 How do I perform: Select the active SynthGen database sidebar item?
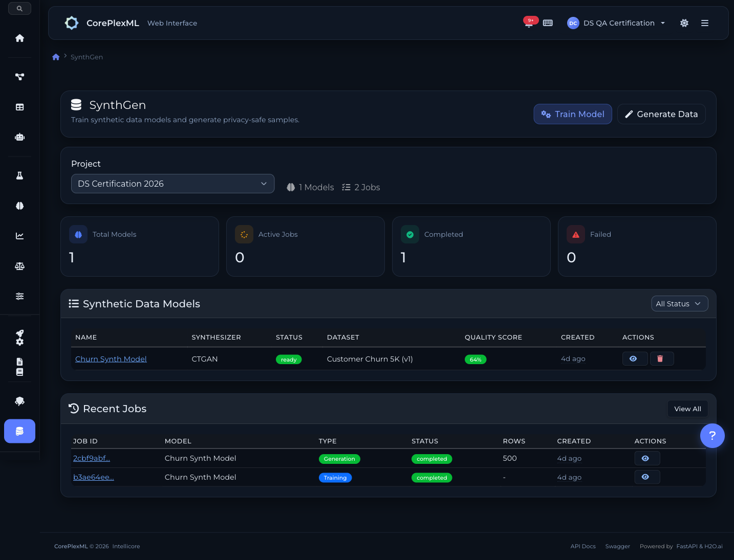pos(19,431)
